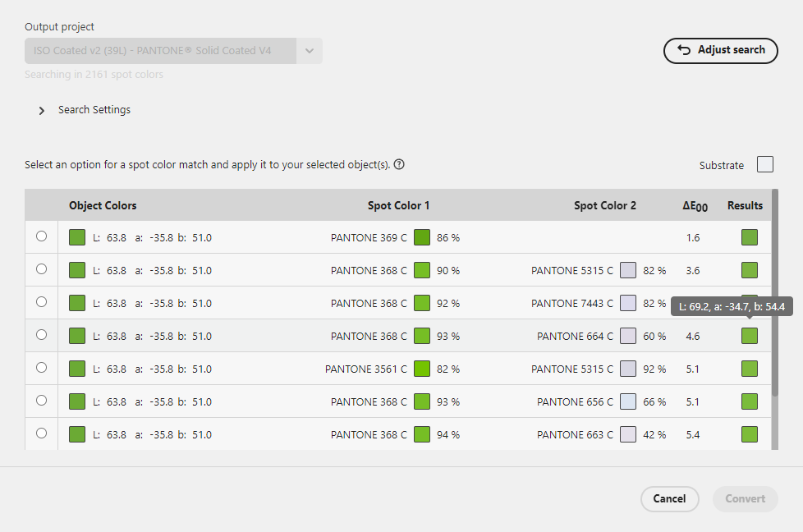Click the Adjust search button
This screenshot has width=803, height=532.
tap(721, 51)
